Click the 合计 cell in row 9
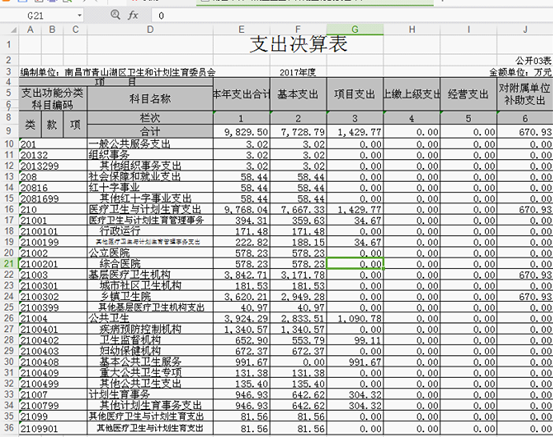This screenshot has width=553, height=437. 150,131
